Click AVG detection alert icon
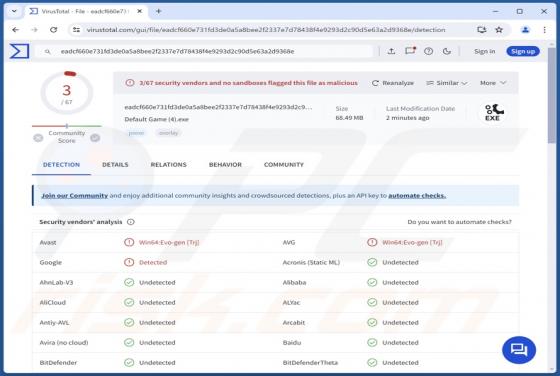This screenshot has width=560, height=376. tap(372, 242)
